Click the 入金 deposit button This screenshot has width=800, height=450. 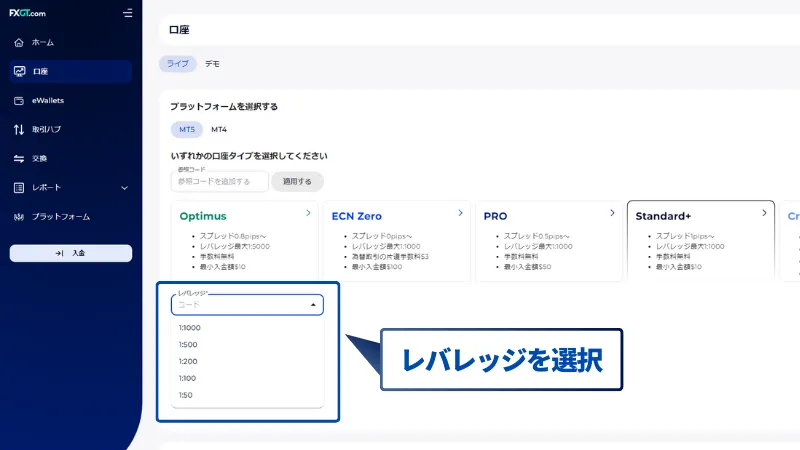pyautogui.click(x=71, y=253)
